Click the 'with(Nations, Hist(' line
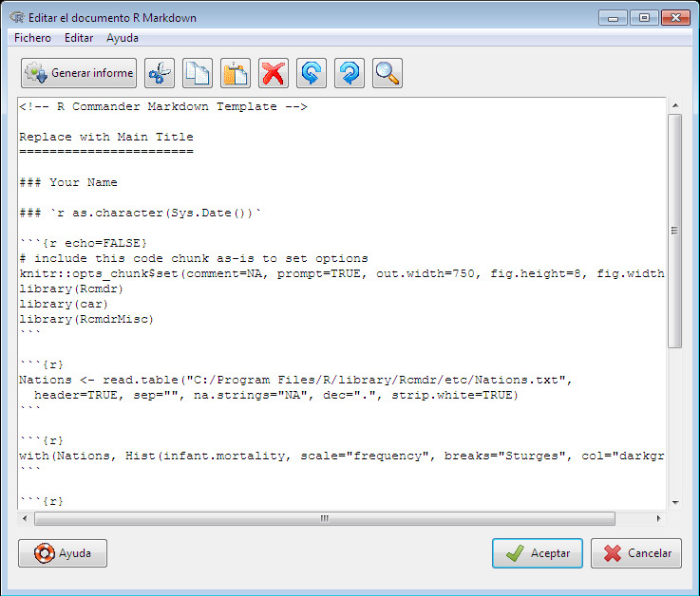 (x=342, y=456)
